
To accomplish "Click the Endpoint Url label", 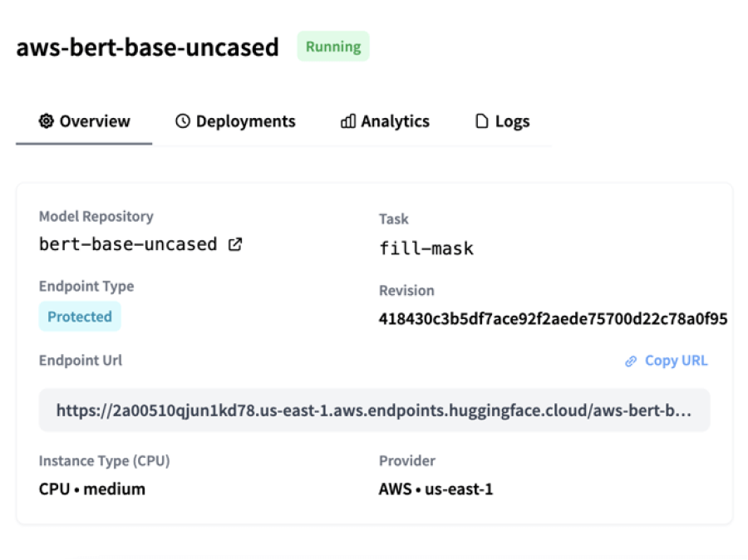I will (81, 360).
